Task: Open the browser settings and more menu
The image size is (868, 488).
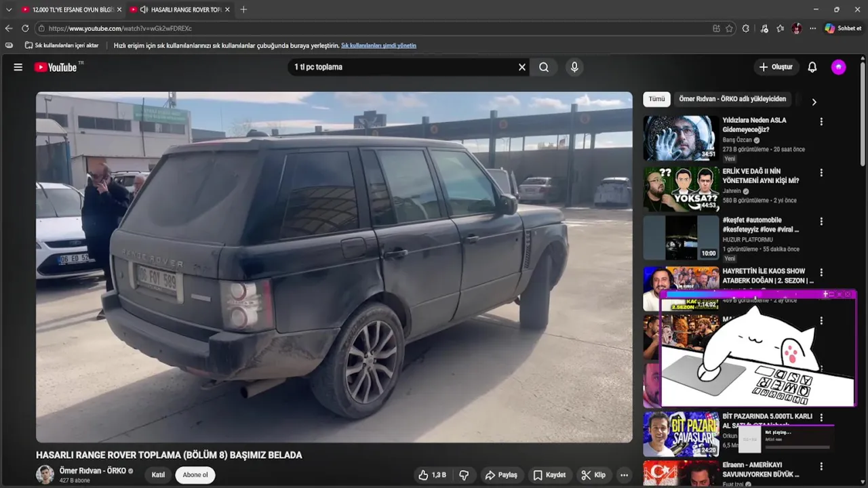Action: [x=813, y=28]
